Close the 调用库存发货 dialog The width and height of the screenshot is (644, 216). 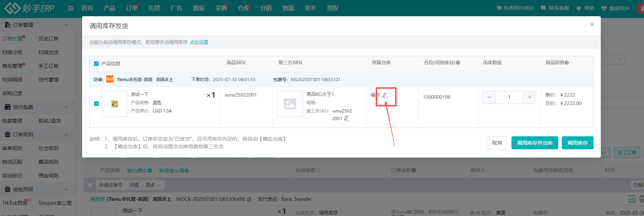pos(592,24)
